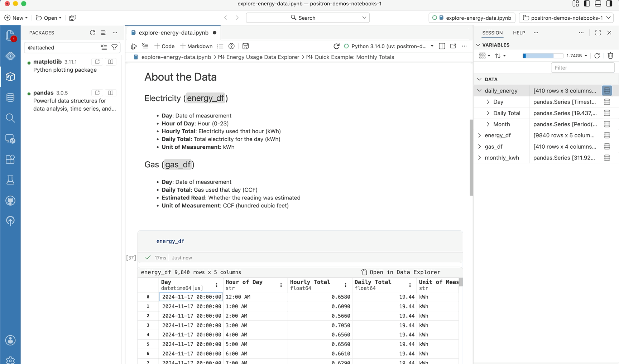This screenshot has height=364, width=619.
Task: Open the Testing flask icon
Action: pyautogui.click(x=10, y=180)
